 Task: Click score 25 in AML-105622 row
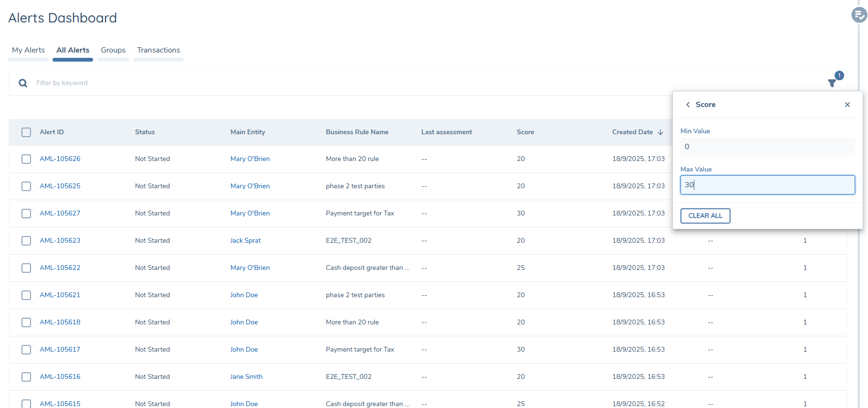point(521,268)
